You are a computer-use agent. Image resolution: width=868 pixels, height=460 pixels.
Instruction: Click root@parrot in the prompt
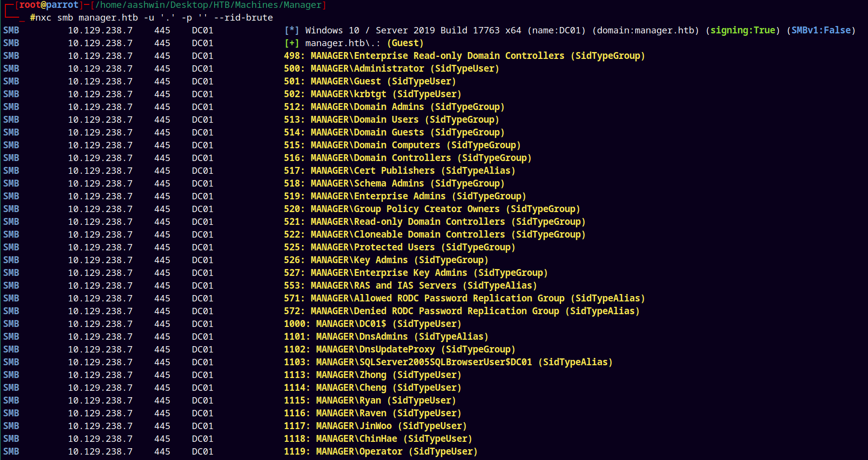pos(49,5)
